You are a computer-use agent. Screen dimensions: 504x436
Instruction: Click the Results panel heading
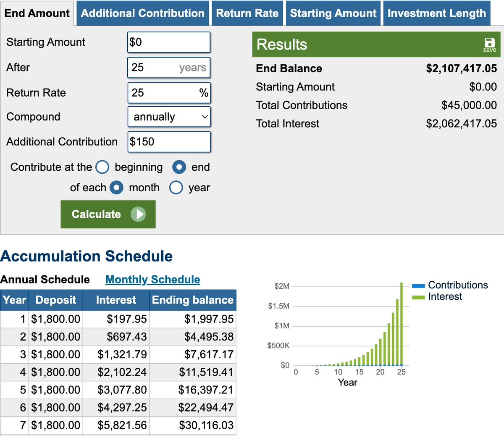coord(282,45)
